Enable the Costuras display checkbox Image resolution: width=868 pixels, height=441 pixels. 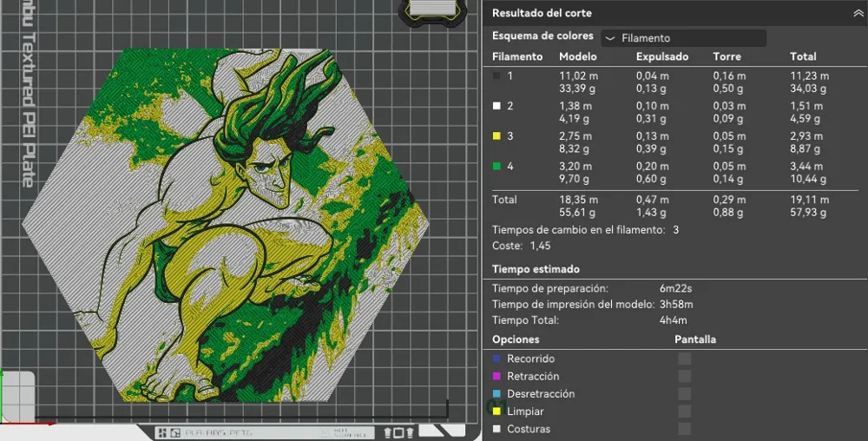pos(685,429)
